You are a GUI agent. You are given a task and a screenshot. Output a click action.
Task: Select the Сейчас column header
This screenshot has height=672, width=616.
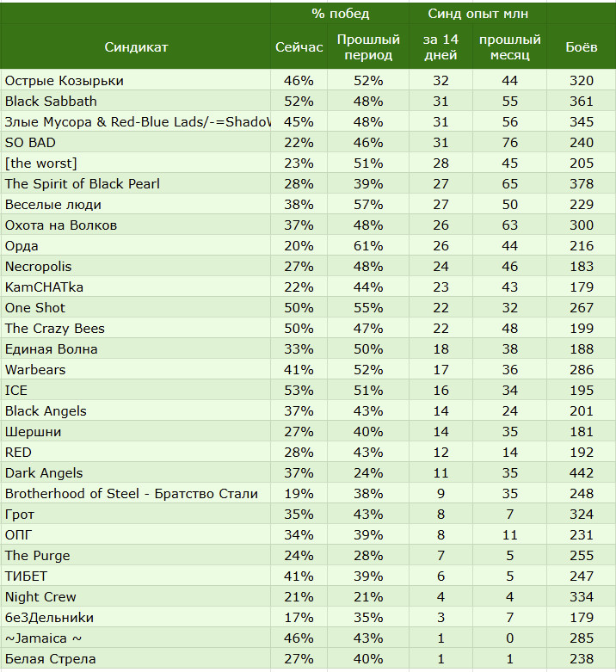tap(299, 47)
